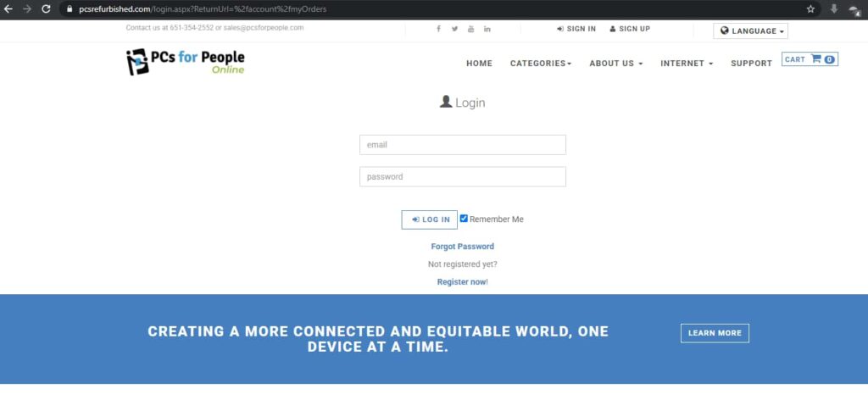Expand the Categories menu
Viewport: 868px width, 400px height.
541,64
